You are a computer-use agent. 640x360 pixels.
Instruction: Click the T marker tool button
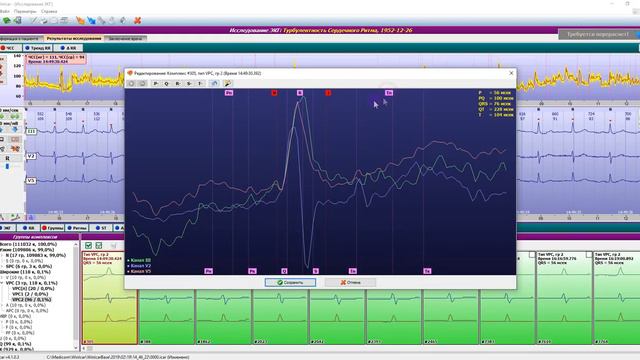(200, 83)
